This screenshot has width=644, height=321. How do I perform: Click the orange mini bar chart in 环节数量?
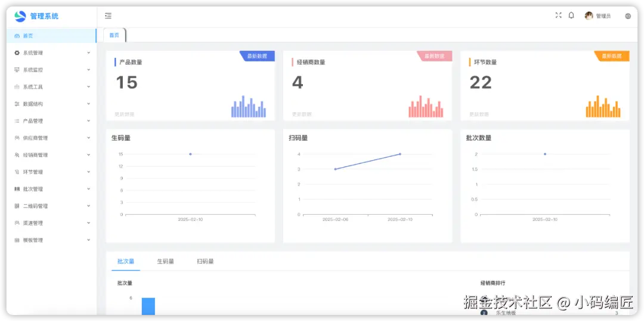coord(603,106)
